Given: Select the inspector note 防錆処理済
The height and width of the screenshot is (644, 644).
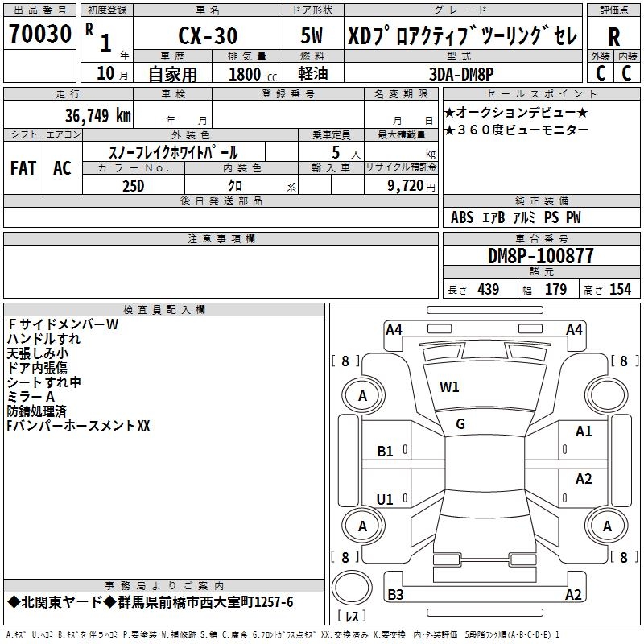Looking at the screenshot, I should click(x=36, y=411).
